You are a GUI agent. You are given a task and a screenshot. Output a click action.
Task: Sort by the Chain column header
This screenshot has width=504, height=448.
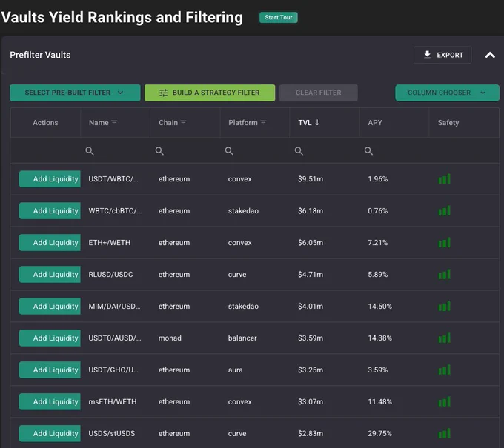coord(168,123)
